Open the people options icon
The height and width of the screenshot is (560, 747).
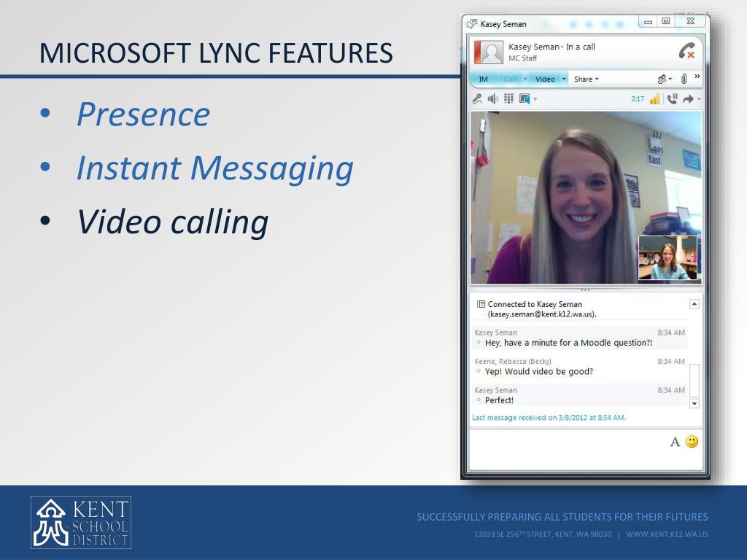coord(662,79)
